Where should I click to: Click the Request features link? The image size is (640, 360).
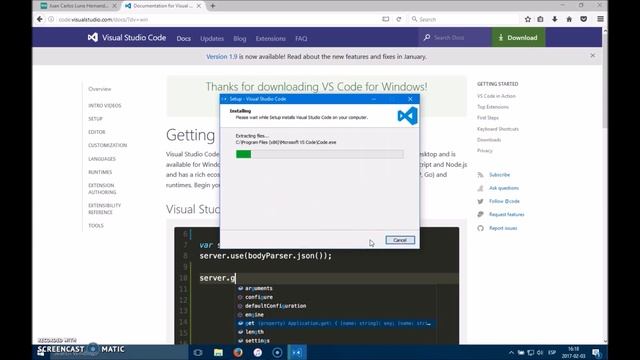(507, 215)
